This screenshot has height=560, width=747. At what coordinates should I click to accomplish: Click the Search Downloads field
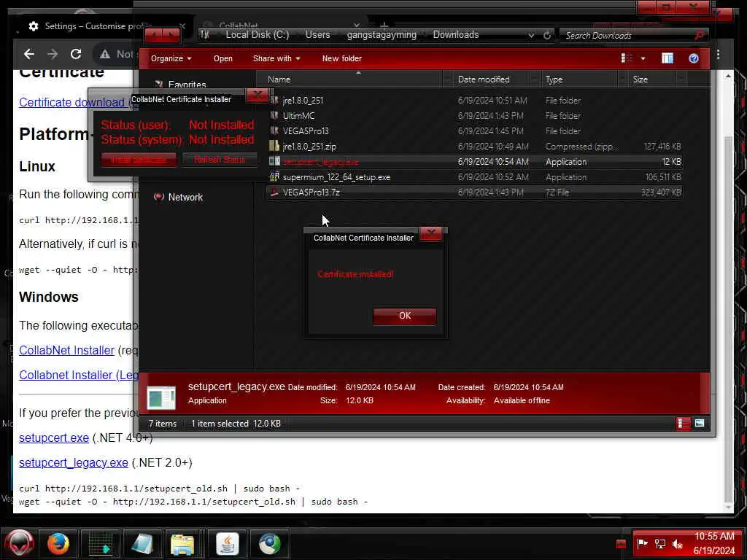point(627,35)
